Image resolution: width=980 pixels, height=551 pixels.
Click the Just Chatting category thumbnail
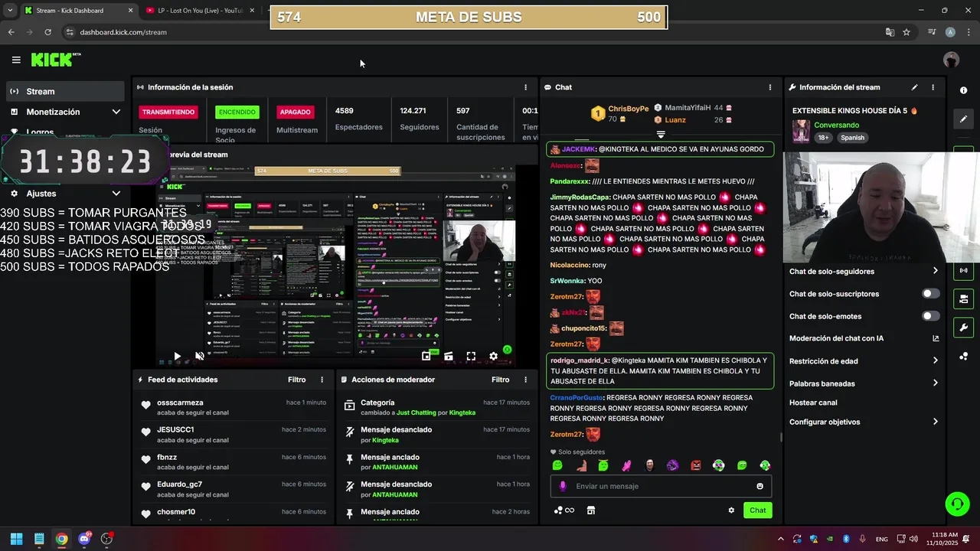coord(801,131)
